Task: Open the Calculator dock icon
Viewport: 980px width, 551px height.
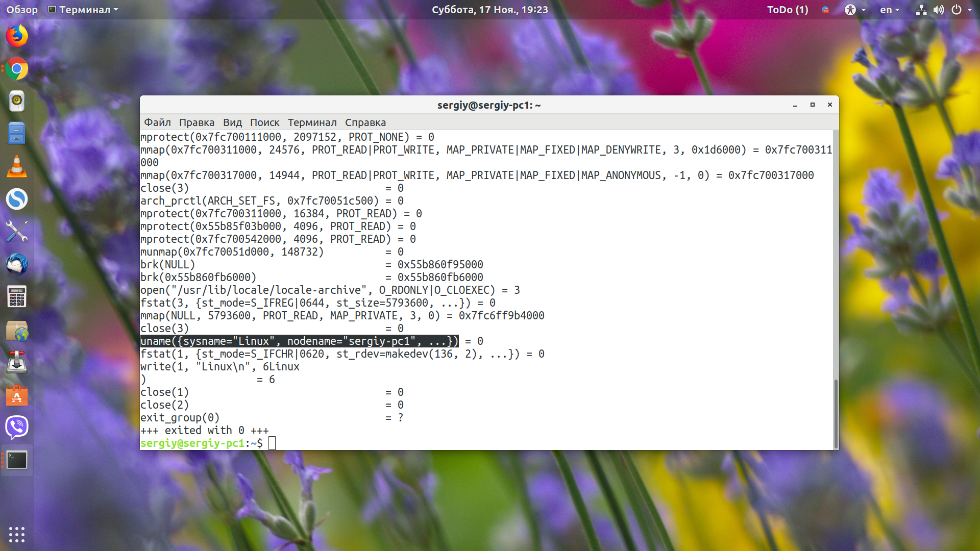Action: [x=17, y=297]
